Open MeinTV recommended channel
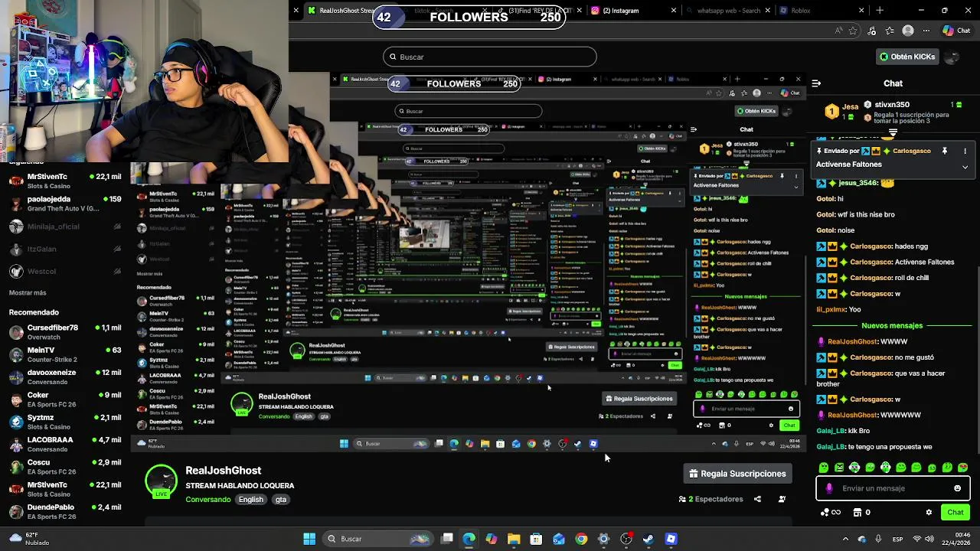 [x=65, y=354]
